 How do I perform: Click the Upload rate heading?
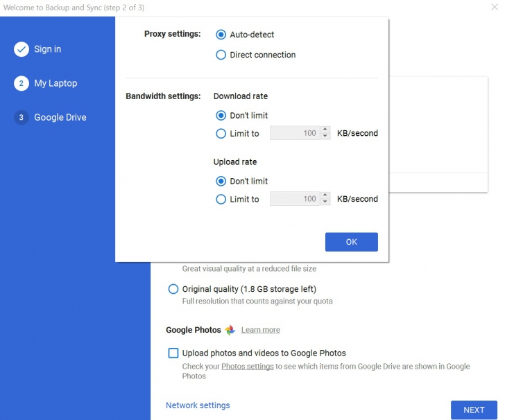tap(235, 162)
